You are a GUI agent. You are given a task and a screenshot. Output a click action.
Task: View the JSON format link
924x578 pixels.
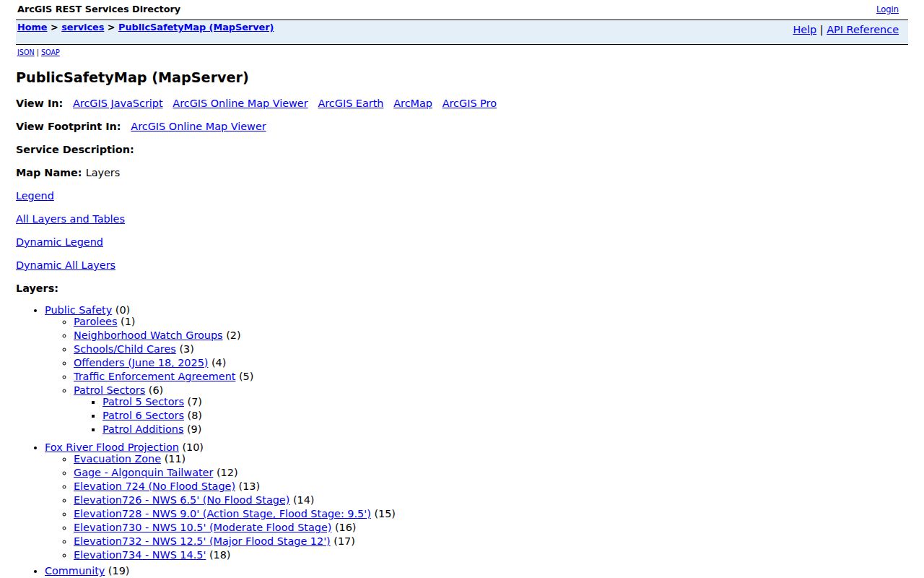26,53
